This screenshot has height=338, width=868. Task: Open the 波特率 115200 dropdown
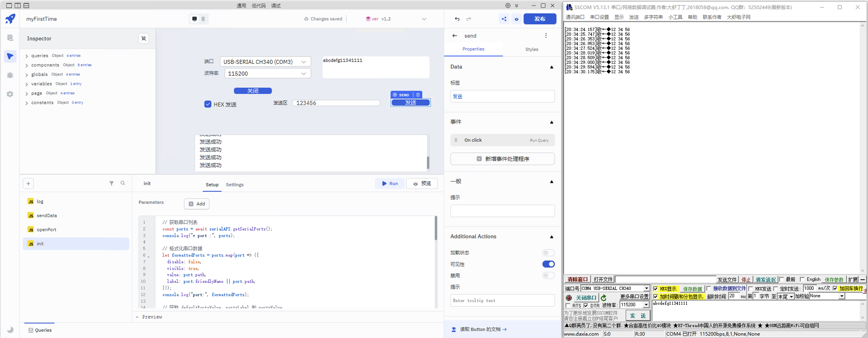[x=267, y=74]
